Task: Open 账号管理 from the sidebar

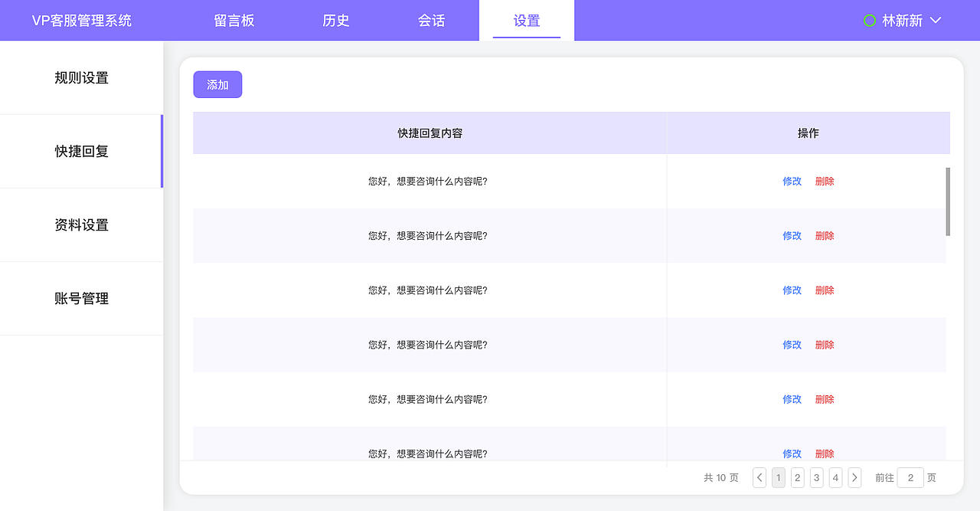Action: coord(81,298)
